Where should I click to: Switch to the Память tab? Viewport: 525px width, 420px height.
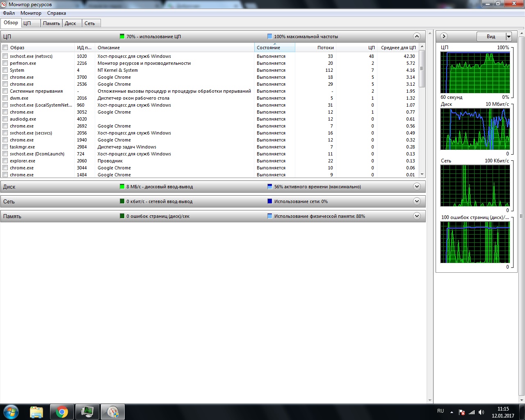click(51, 23)
